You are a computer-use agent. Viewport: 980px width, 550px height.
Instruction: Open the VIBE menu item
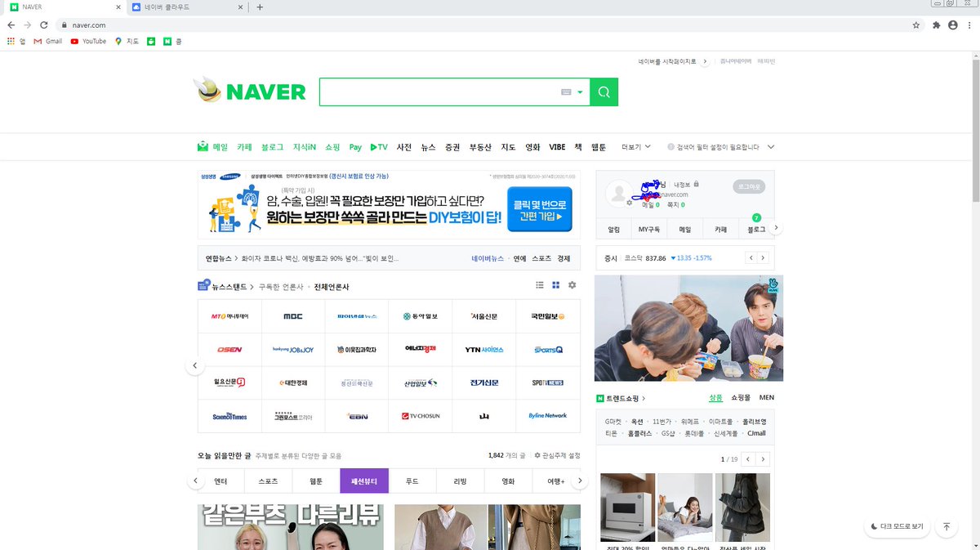point(557,147)
